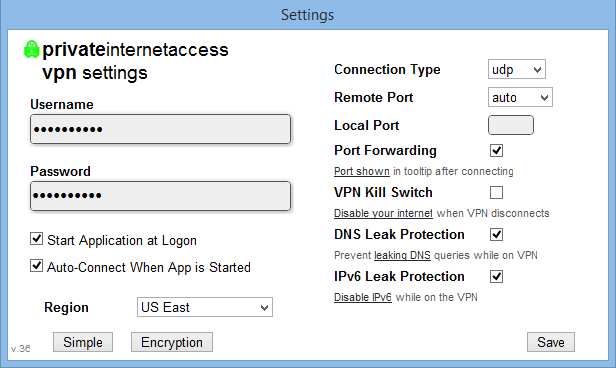Save the VPN settings
The width and height of the screenshot is (616, 368).
click(551, 342)
